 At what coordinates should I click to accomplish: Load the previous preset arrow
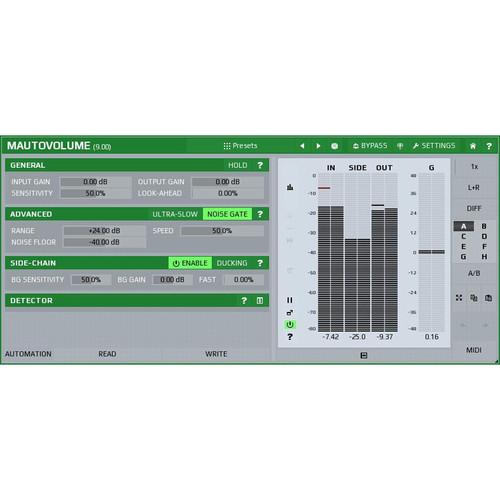(x=302, y=146)
